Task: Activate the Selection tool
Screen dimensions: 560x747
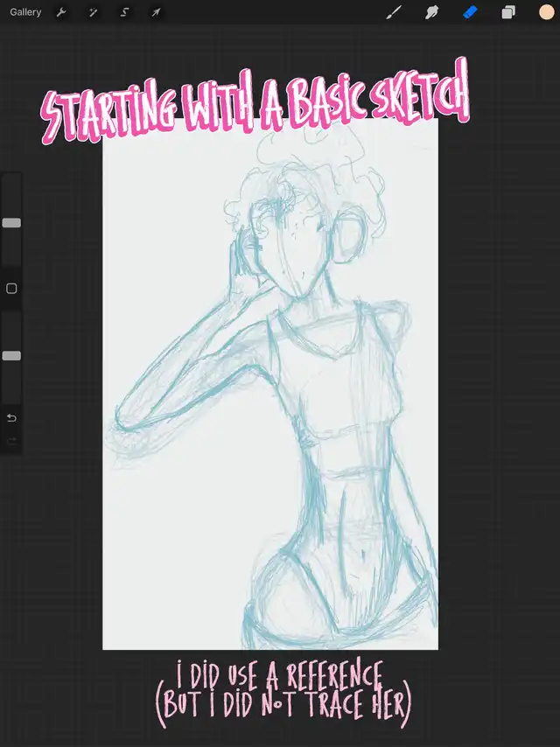Action: pos(124,12)
